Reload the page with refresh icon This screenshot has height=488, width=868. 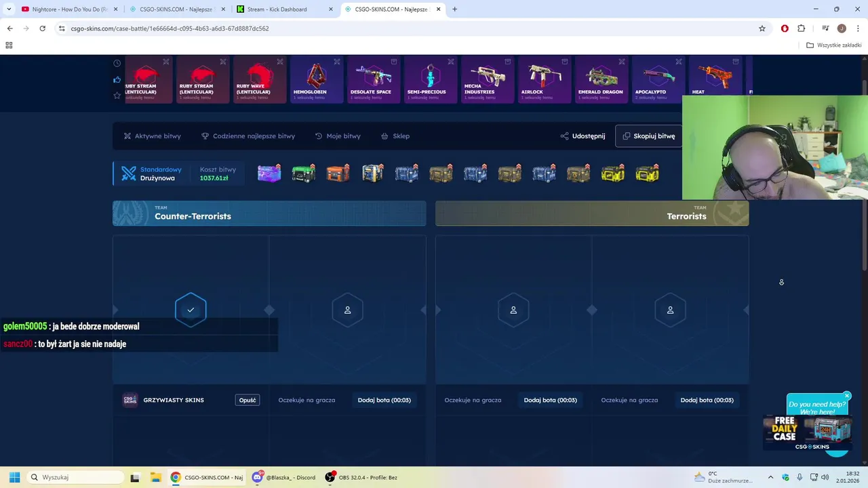(42, 28)
